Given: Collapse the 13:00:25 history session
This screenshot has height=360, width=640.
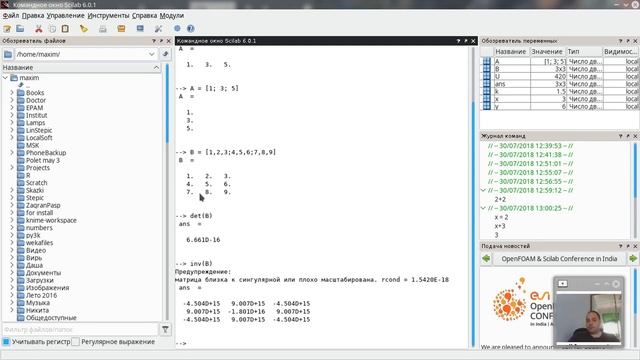Looking at the screenshot, I should [x=483, y=208].
